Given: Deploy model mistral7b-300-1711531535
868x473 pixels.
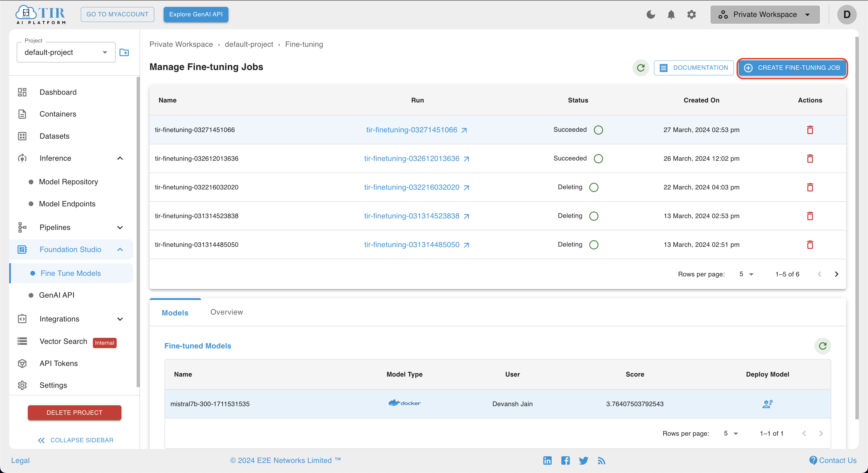Looking at the screenshot, I should (x=767, y=404).
